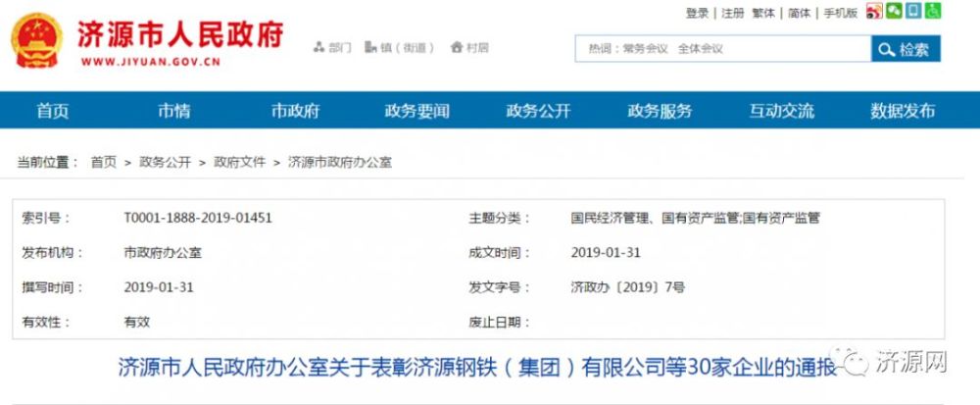
Task: Click the 发文字号 label
Action: 499,287
